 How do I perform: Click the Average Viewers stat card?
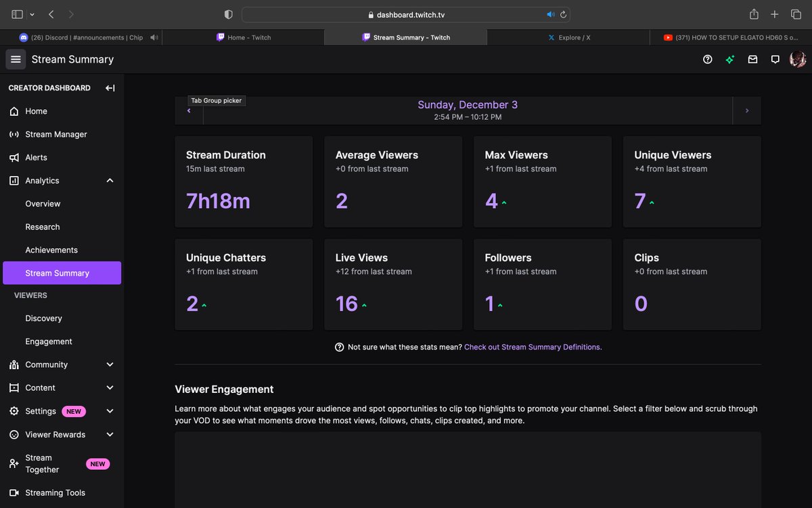[393, 182]
